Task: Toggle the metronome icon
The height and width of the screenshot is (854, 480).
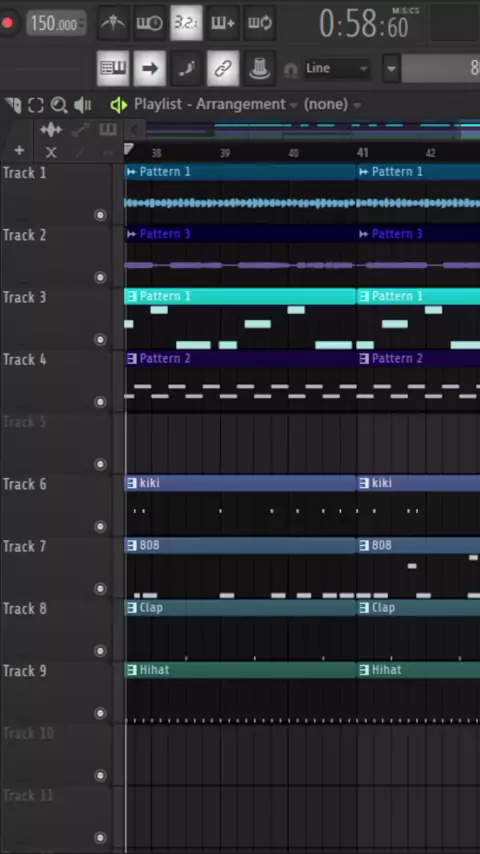Action: tap(113, 23)
